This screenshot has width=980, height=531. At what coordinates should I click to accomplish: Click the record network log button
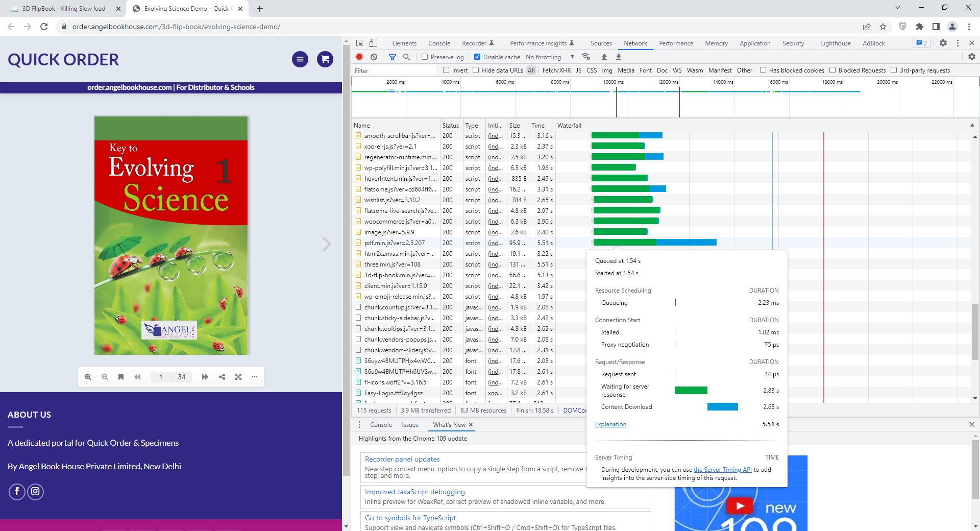pos(359,57)
